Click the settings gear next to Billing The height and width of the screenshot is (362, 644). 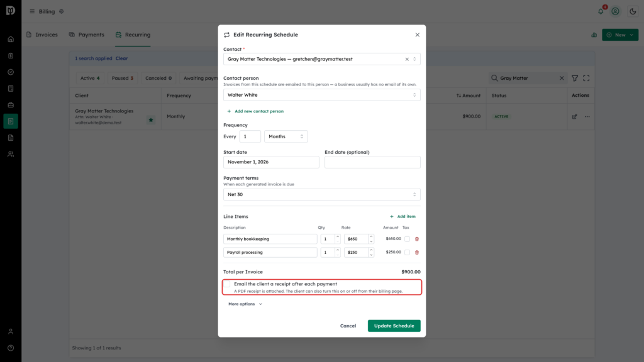click(61, 11)
